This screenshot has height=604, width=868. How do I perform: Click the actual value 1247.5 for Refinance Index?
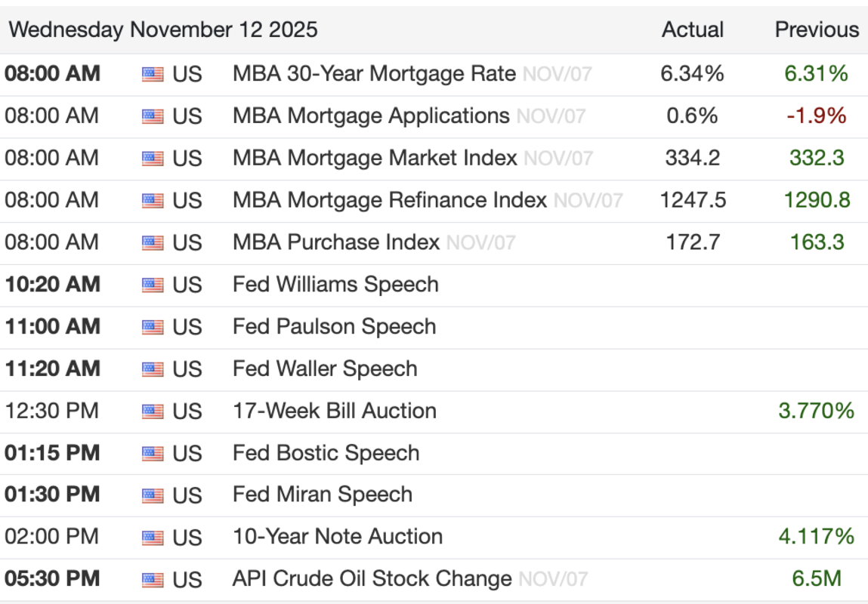point(692,201)
